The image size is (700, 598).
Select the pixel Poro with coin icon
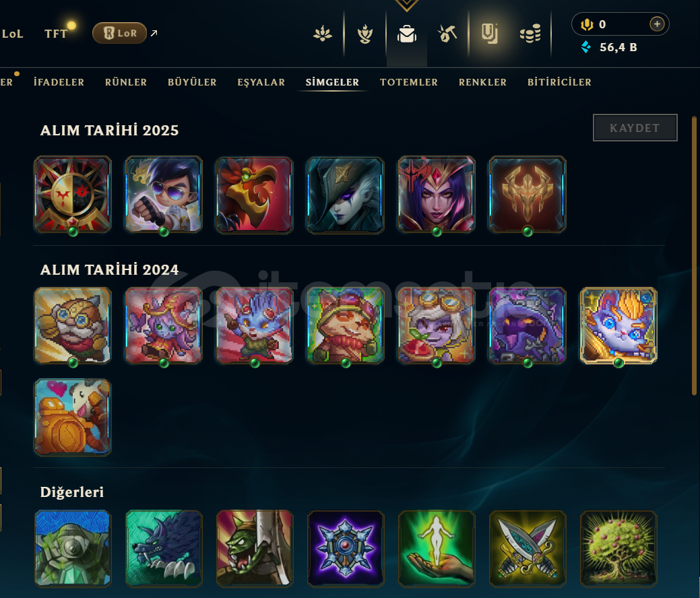[x=73, y=417]
